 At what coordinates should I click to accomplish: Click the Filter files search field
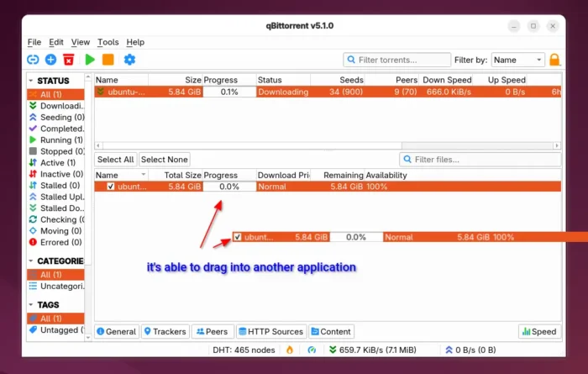click(x=480, y=160)
